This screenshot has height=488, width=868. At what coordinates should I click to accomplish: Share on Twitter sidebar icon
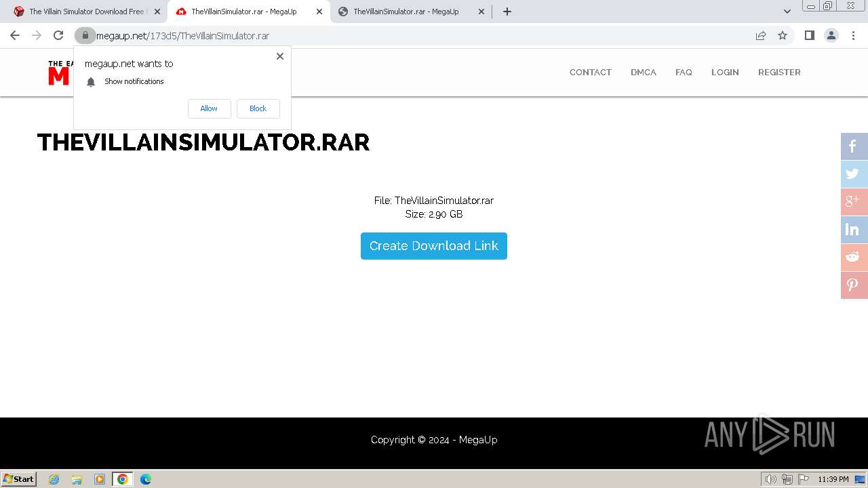point(853,174)
